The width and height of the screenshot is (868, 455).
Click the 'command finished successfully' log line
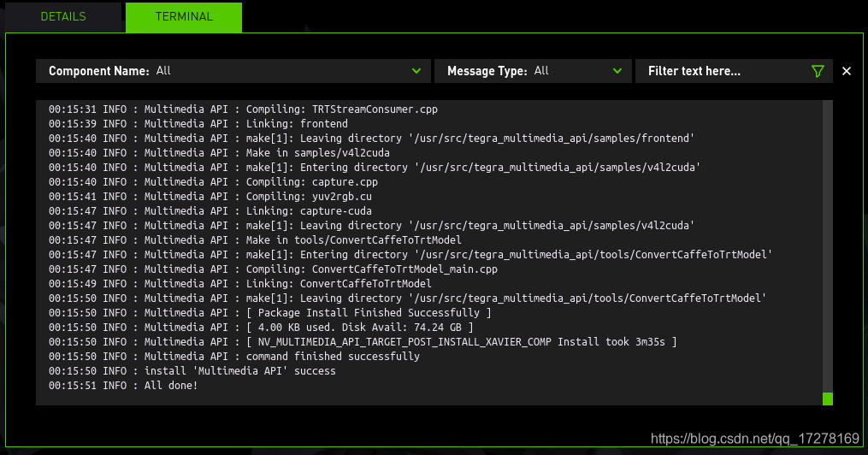(234, 357)
